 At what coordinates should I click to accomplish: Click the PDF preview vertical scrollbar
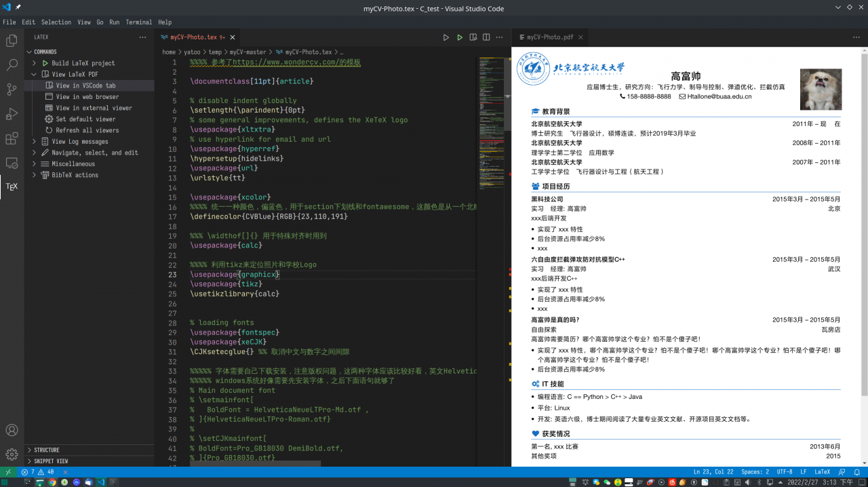click(x=864, y=224)
